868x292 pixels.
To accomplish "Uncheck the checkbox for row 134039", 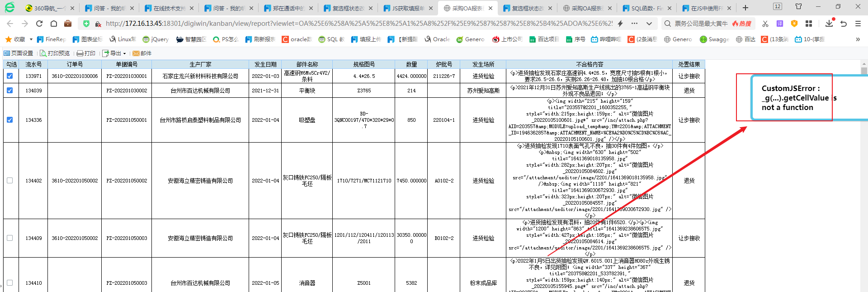I will pyautogui.click(x=10, y=91).
